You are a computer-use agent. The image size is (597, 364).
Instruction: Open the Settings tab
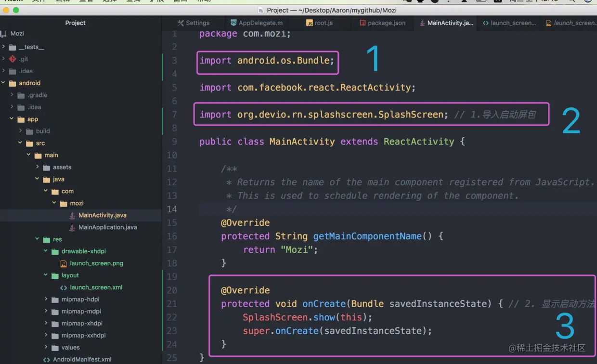(193, 23)
